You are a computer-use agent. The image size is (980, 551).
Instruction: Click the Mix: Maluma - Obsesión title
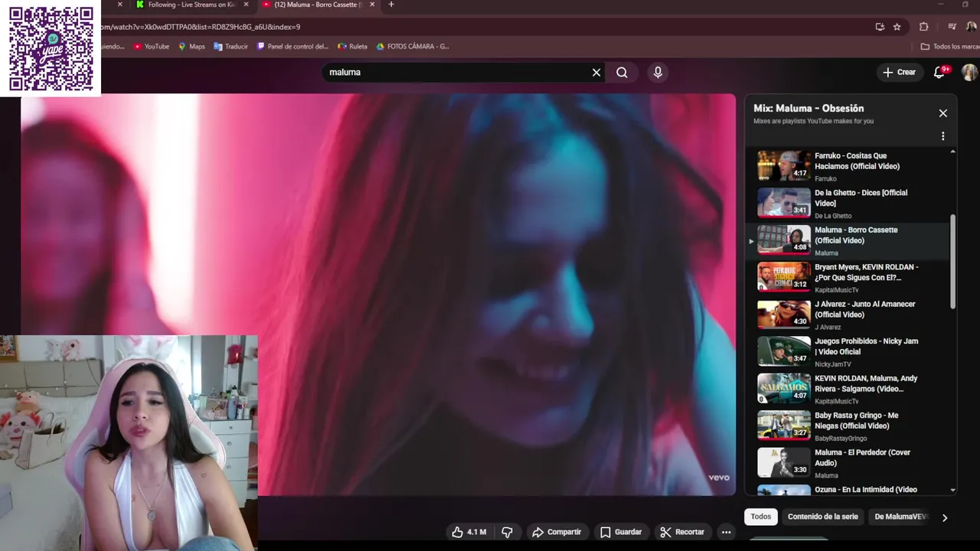point(808,109)
